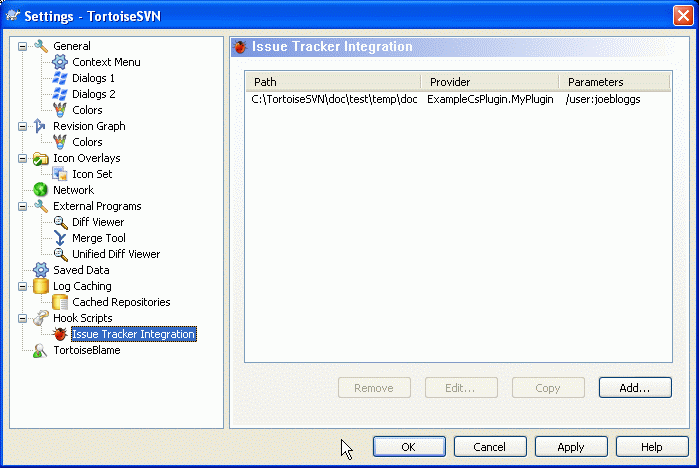The height and width of the screenshot is (468, 699).
Task: Click the Copy button
Action: 548,388
